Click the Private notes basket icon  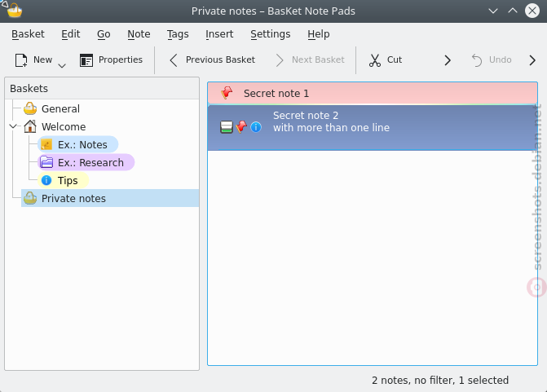coord(30,198)
